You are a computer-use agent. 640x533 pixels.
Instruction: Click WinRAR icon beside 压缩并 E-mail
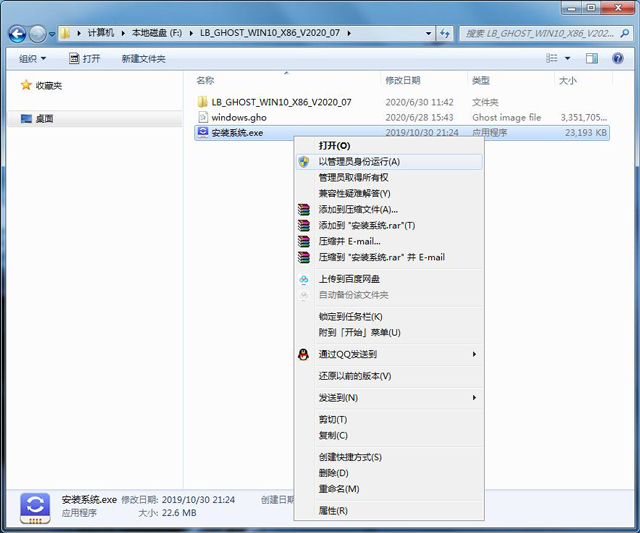[303, 241]
